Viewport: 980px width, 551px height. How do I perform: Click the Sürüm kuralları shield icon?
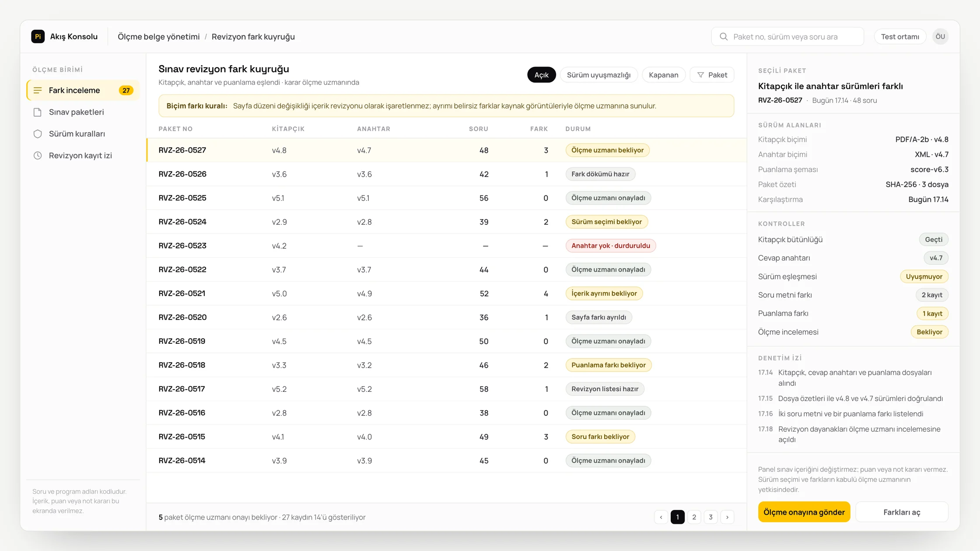coord(38,134)
